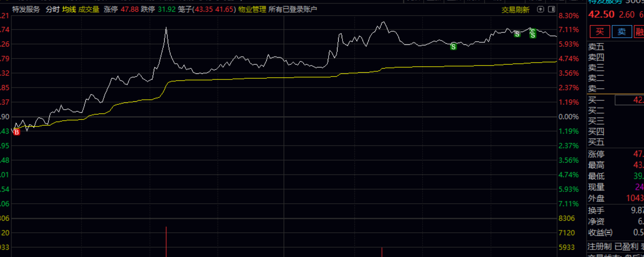Click the 注册制 tag
Screen dimensions: 644x257
[600, 247]
